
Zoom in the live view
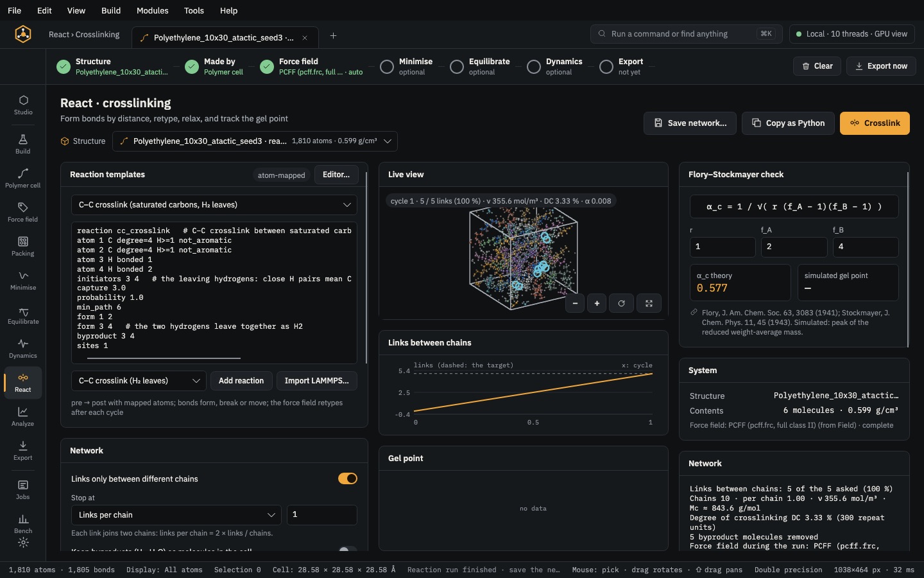click(597, 303)
